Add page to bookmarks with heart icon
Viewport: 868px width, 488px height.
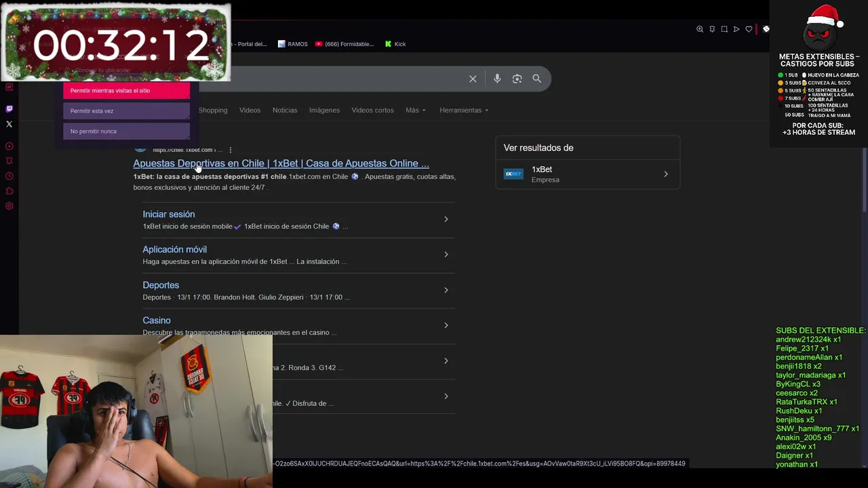tap(749, 29)
